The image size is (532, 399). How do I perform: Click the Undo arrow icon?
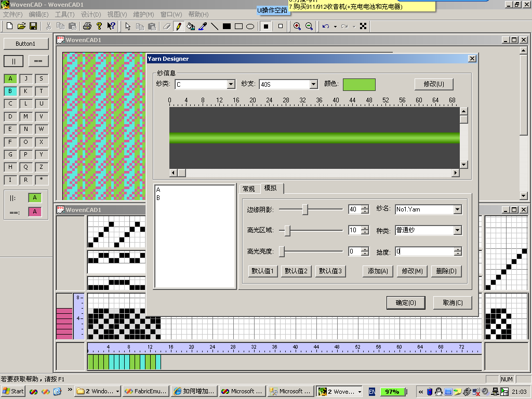[x=326, y=26]
